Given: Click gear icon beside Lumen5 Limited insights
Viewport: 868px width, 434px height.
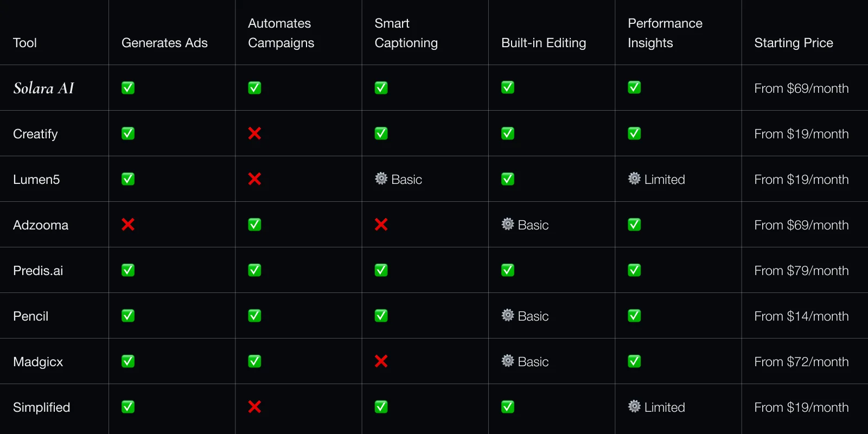Looking at the screenshot, I should (x=634, y=178).
